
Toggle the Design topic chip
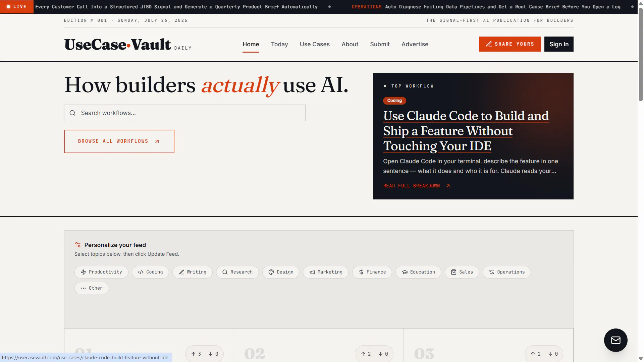point(281,272)
